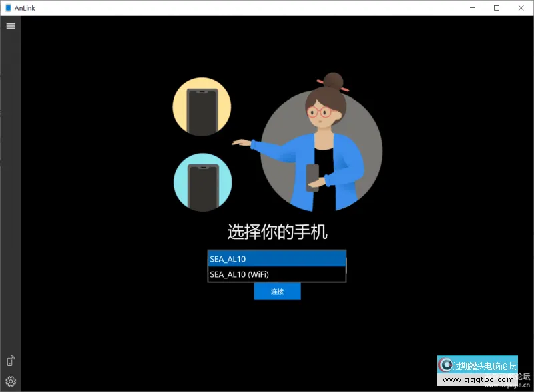Click the AnLink title text
The width and height of the screenshot is (534, 392).
tap(25, 8)
